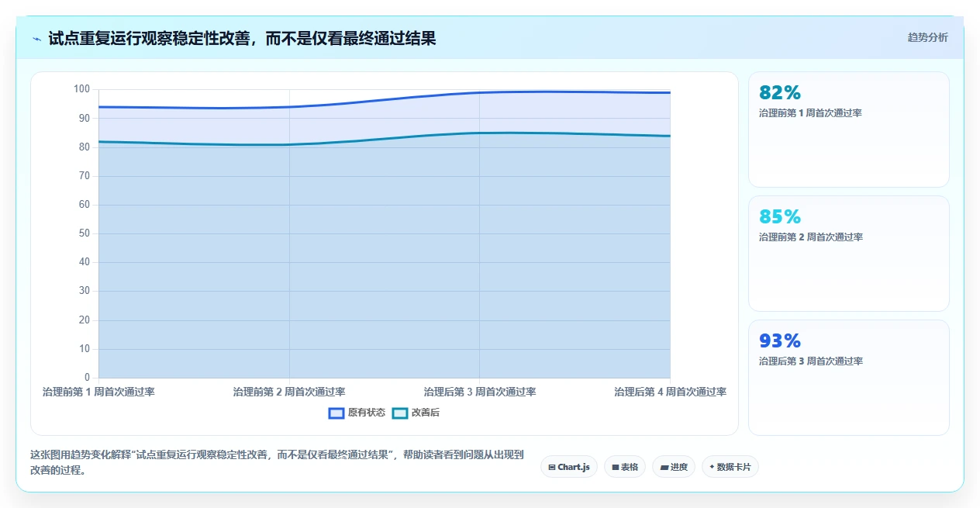Viewport: 980px width, 508px height.
Task: Click the y-axis value 80
Action: click(85, 147)
